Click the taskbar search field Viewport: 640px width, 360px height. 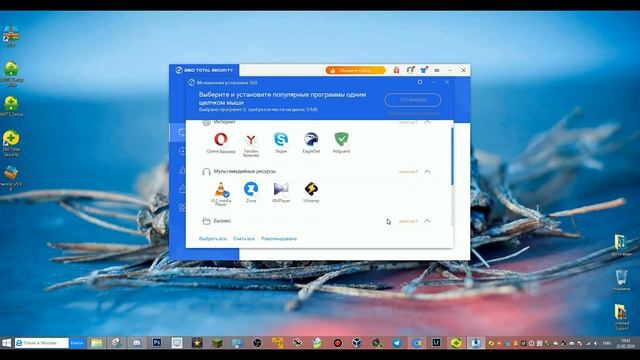[x=42, y=343]
